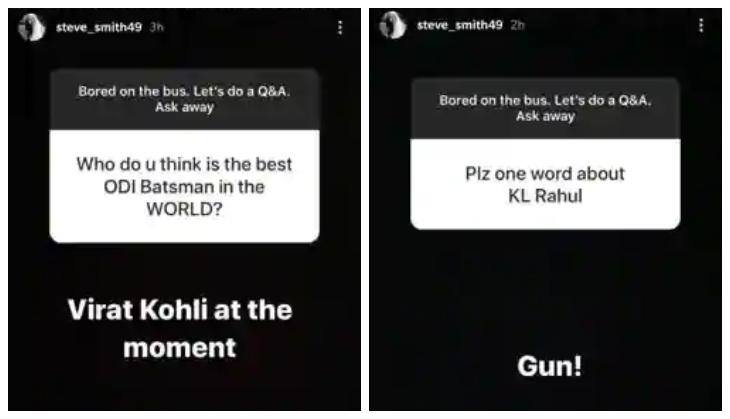Click 'Plz one word about' text line

[545, 174]
